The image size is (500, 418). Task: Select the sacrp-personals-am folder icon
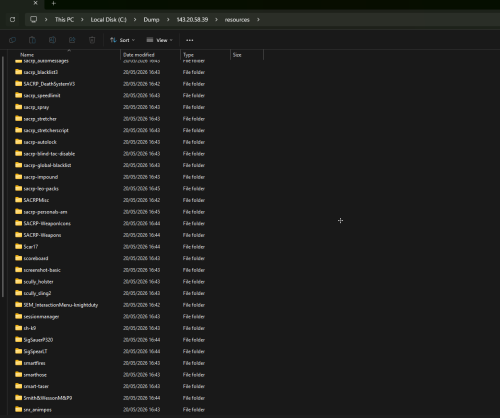19,212
